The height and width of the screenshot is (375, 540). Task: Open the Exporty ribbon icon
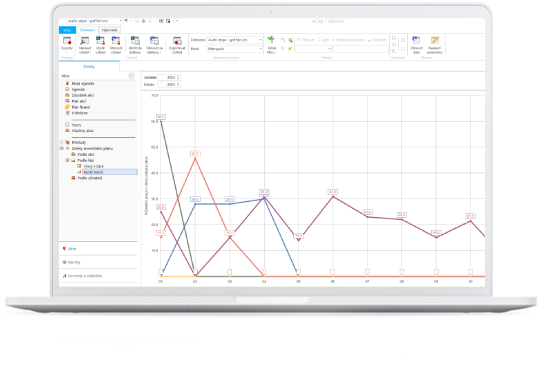pos(67,43)
